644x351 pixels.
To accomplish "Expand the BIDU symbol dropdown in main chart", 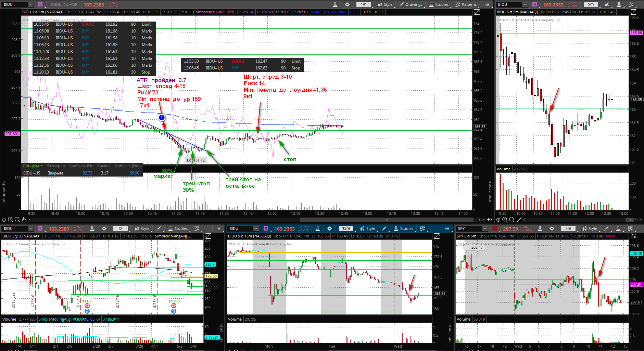I will coord(30,4).
